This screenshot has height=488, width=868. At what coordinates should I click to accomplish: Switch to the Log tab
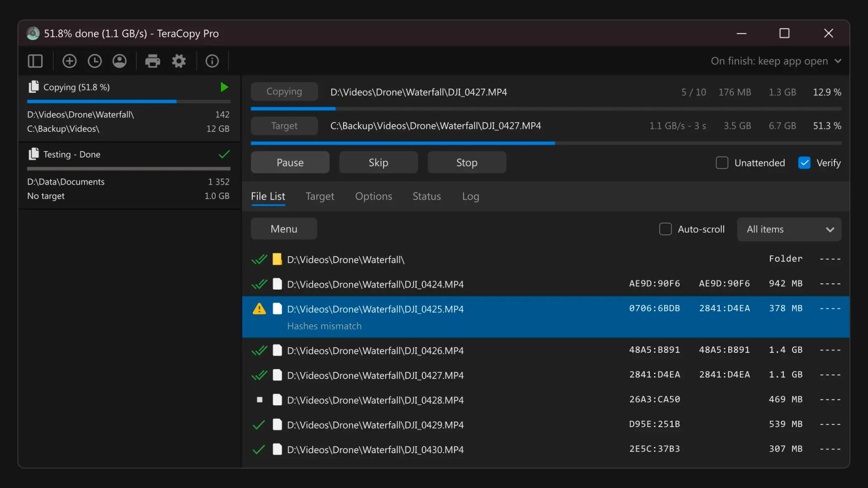pos(470,196)
